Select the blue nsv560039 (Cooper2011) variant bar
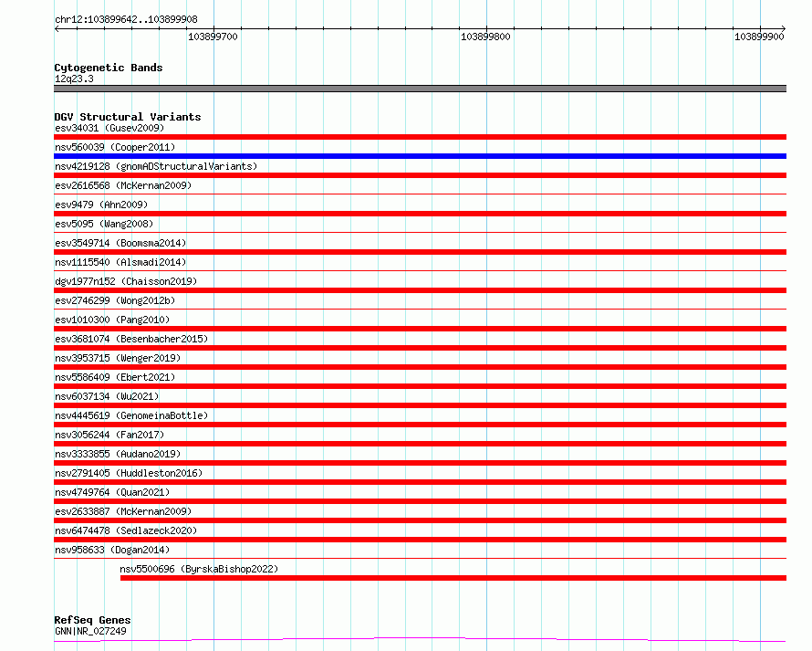 [x=420, y=156]
